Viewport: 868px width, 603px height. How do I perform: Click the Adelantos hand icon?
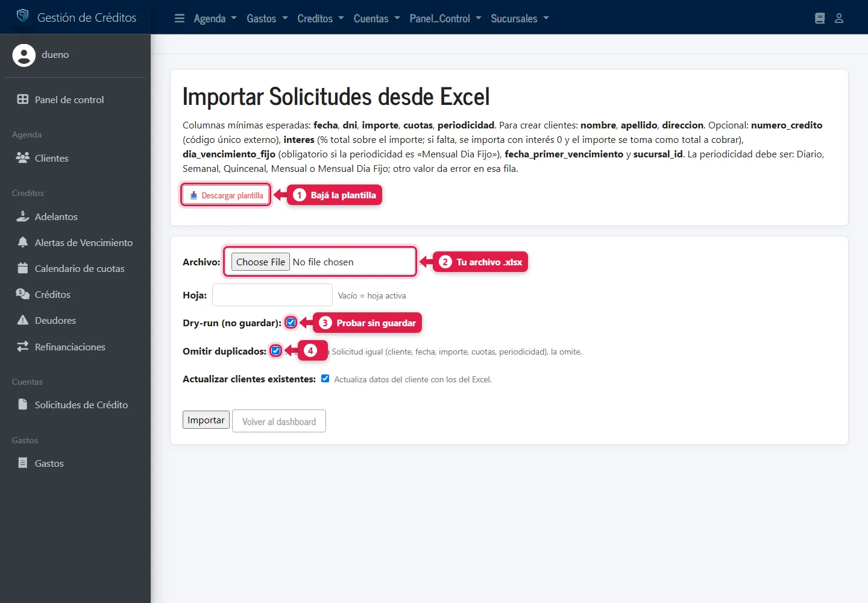(23, 216)
